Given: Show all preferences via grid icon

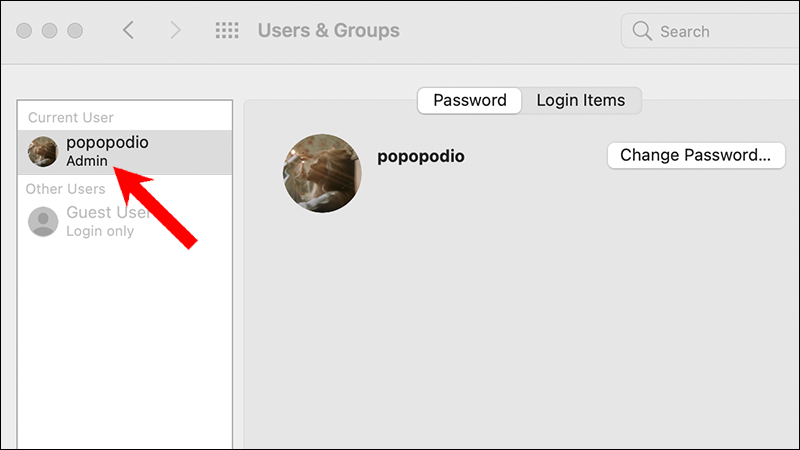Looking at the screenshot, I should tap(227, 30).
